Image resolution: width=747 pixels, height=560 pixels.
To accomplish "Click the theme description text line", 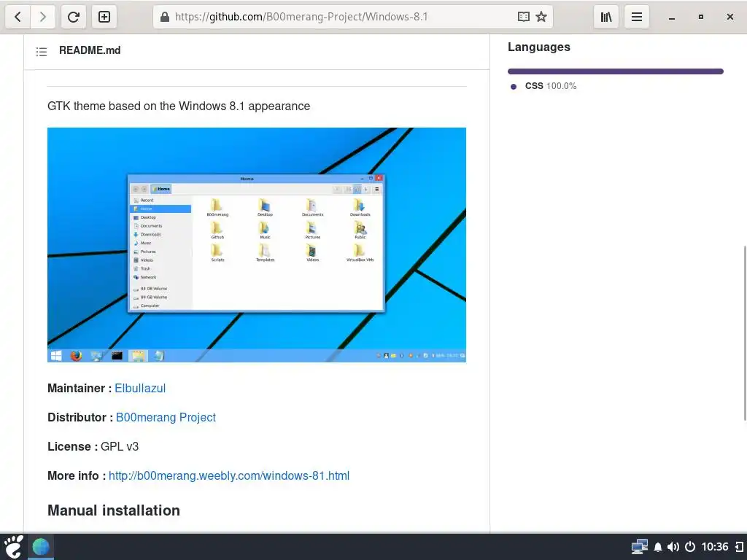I will (x=179, y=106).
